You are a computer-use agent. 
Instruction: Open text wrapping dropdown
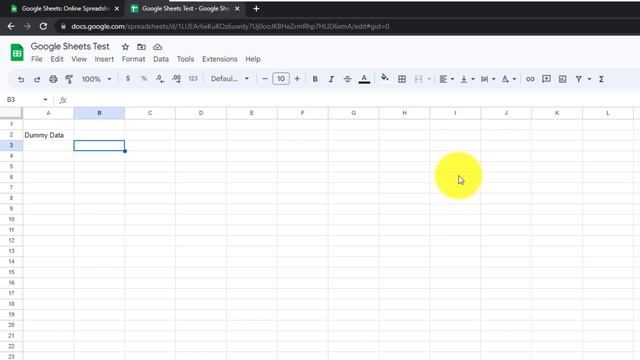point(488,79)
